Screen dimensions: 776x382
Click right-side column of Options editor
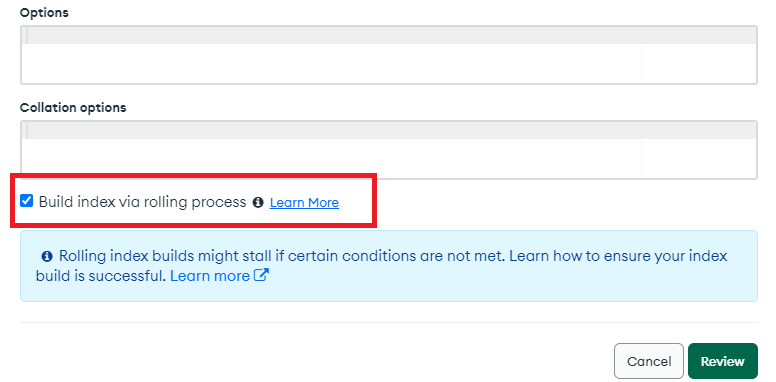(x=699, y=63)
